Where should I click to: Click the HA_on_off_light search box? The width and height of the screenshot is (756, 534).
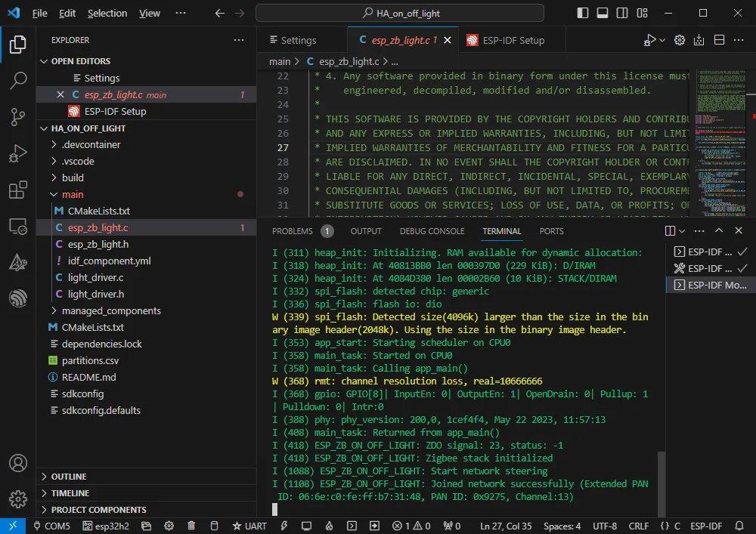[x=400, y=13]
